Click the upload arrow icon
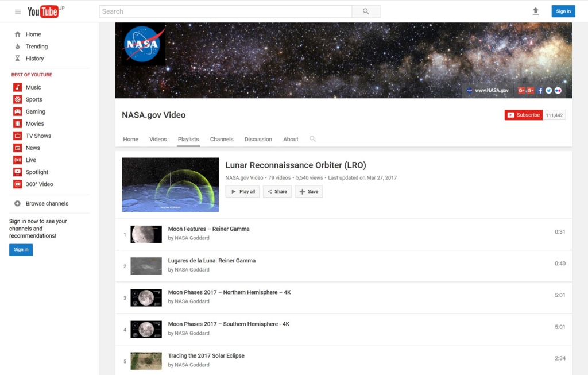Screen dimensions: 588x375 [536, 11]
